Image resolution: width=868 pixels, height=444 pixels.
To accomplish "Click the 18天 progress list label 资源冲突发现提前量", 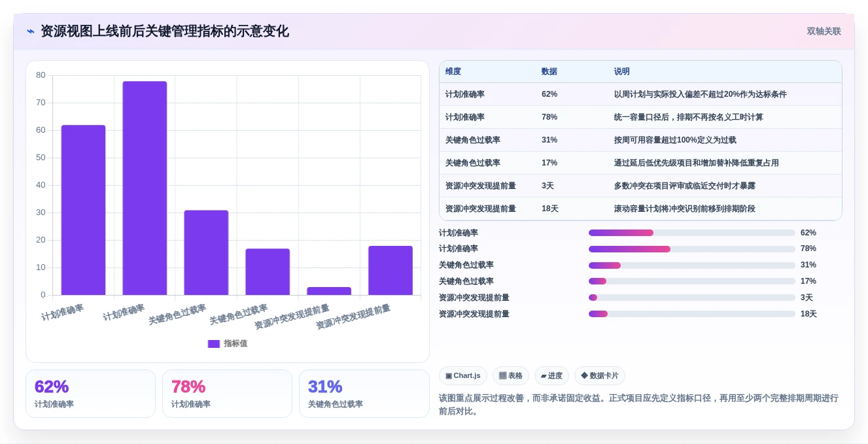I will 474,314.
